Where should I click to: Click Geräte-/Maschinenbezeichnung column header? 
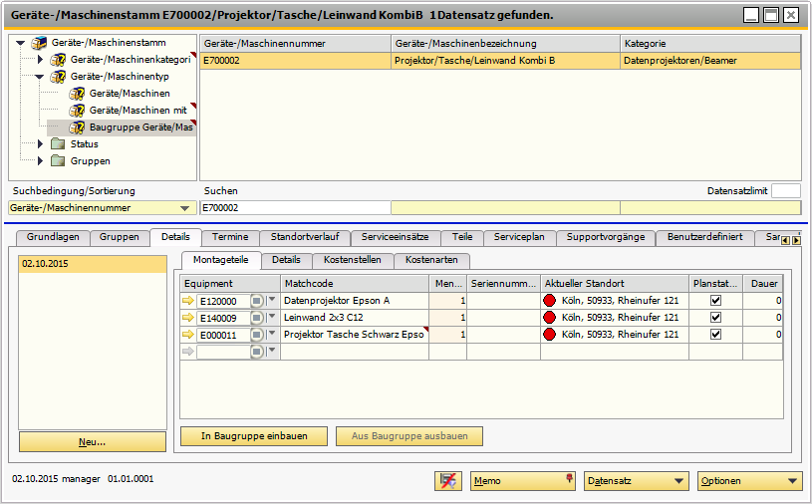(505, 44)
